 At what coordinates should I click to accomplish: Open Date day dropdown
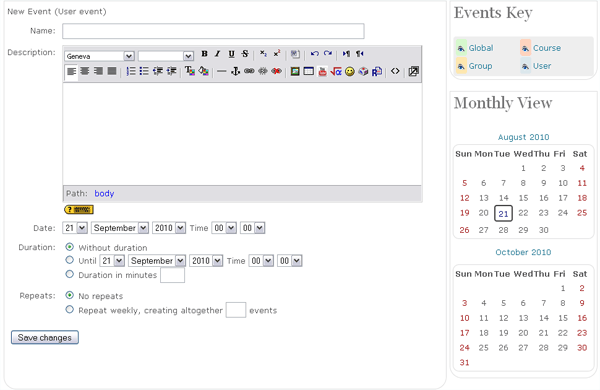pos(75,228)
